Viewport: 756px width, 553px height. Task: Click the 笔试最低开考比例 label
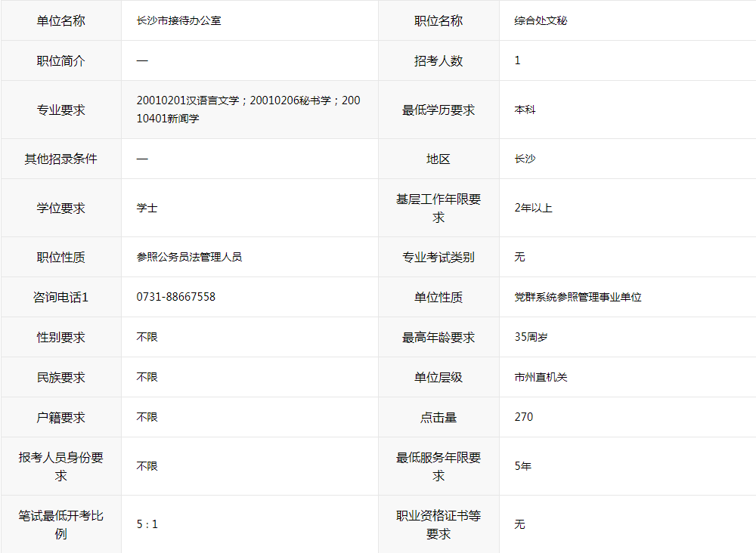(60, 524)
